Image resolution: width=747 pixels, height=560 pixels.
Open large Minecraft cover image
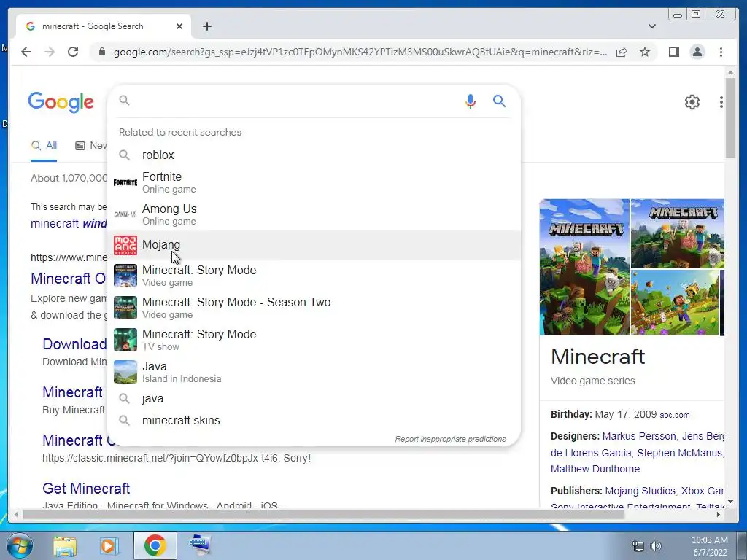584,267
